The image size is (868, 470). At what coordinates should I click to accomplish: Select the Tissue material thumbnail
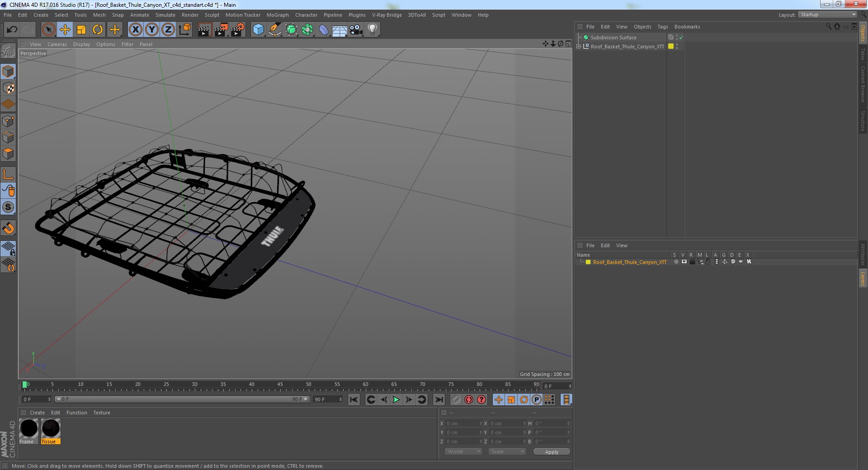[51, 431]
